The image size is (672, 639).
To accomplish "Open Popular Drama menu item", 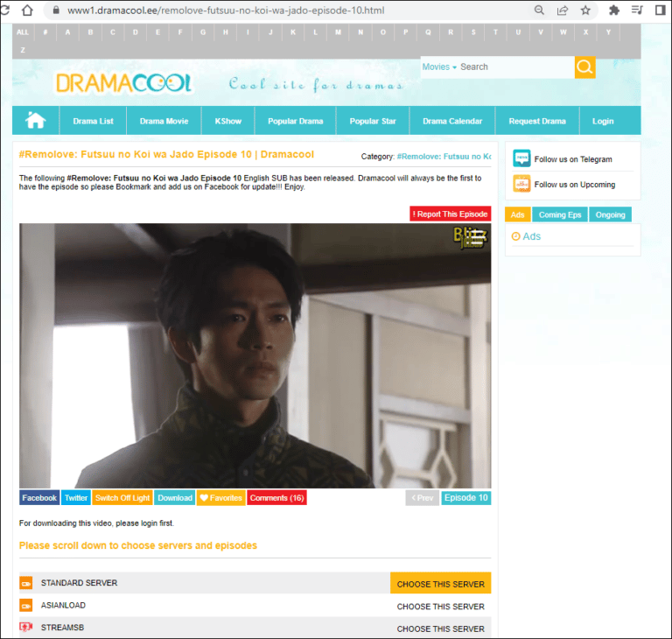I will pos(295,121).
